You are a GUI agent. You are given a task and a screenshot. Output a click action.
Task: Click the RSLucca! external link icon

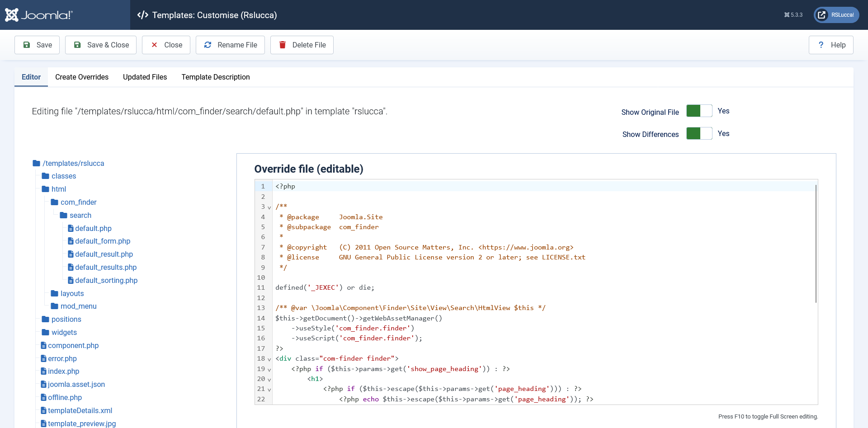click(x=822, y=15)
